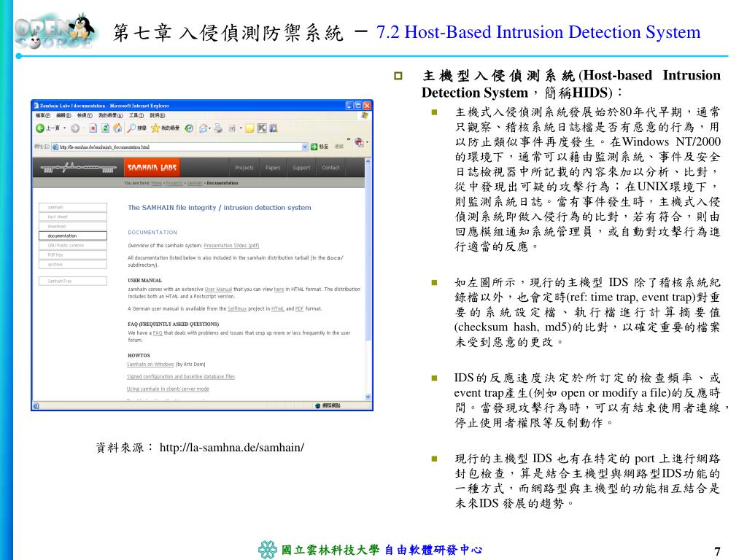
Task: Select the samhain sidebar item
Action: [x=73, y=207]
